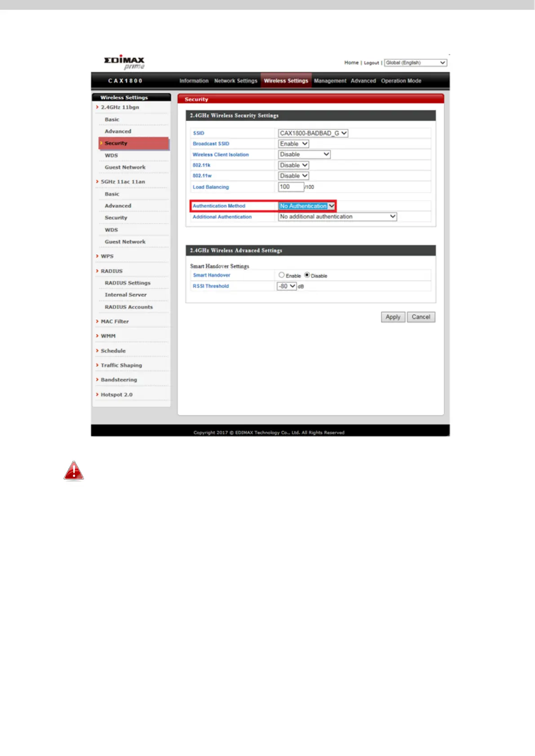Click the Edimax prime logo
Viewport: 535px width, 756px height.
click(124, 63)
